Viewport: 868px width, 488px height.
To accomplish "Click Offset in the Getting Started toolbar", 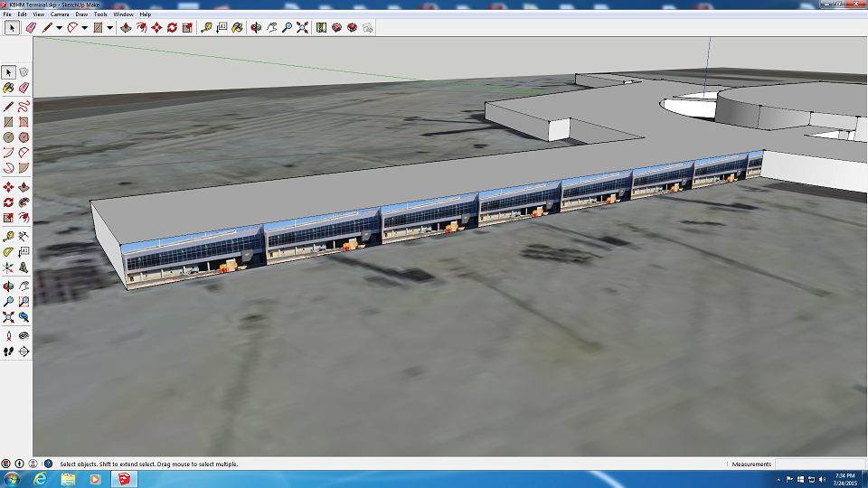I will [x=141, y=28].
